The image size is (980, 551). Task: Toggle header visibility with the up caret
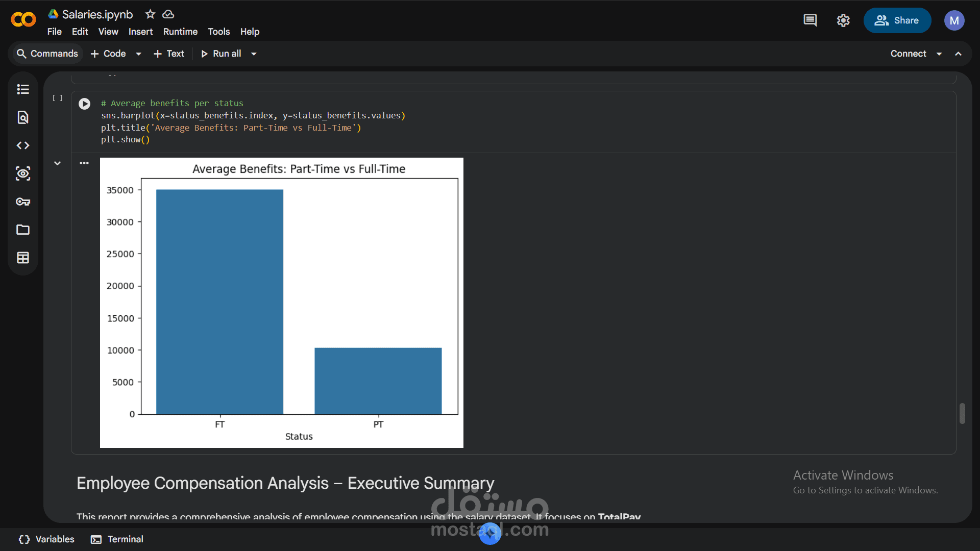959,54
